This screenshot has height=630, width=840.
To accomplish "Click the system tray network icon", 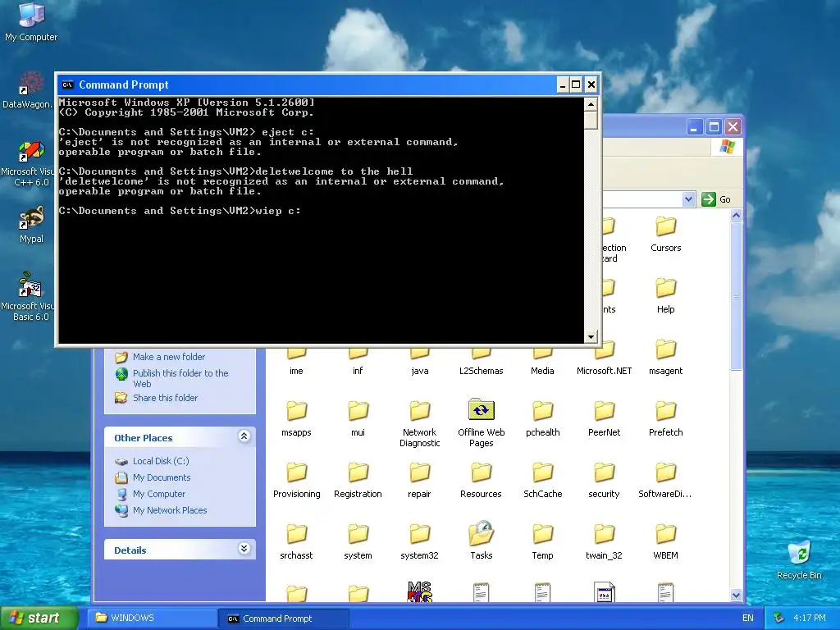I will click(x=779, y=619).
